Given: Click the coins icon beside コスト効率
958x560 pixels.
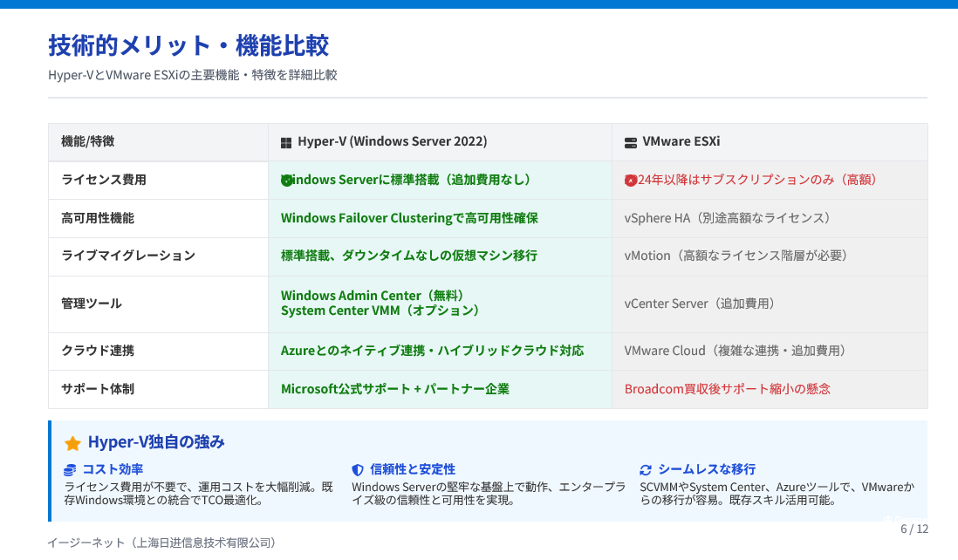Looking at the screenshot, I should coord(70,470).
